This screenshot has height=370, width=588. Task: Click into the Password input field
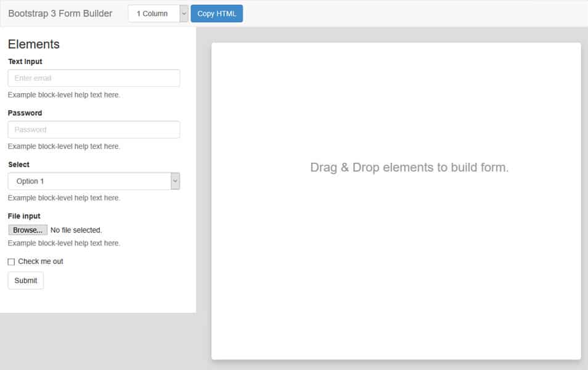click(x=94, y=129)
